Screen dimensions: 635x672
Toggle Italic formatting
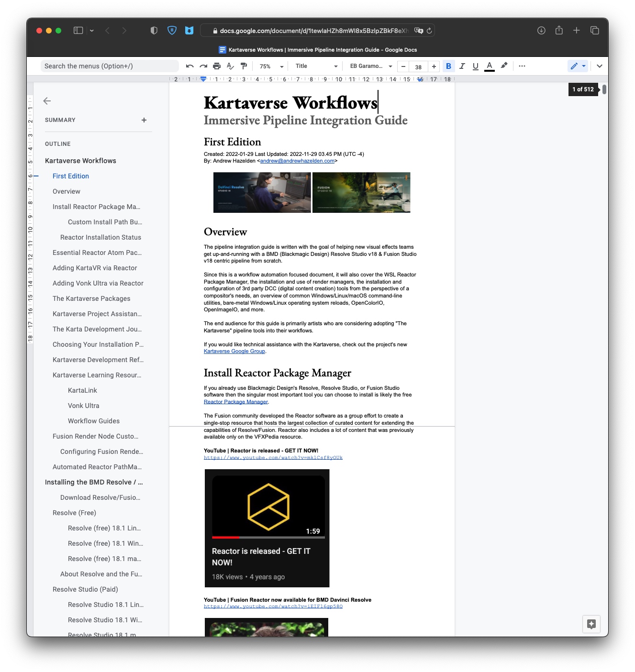[462, 66]
